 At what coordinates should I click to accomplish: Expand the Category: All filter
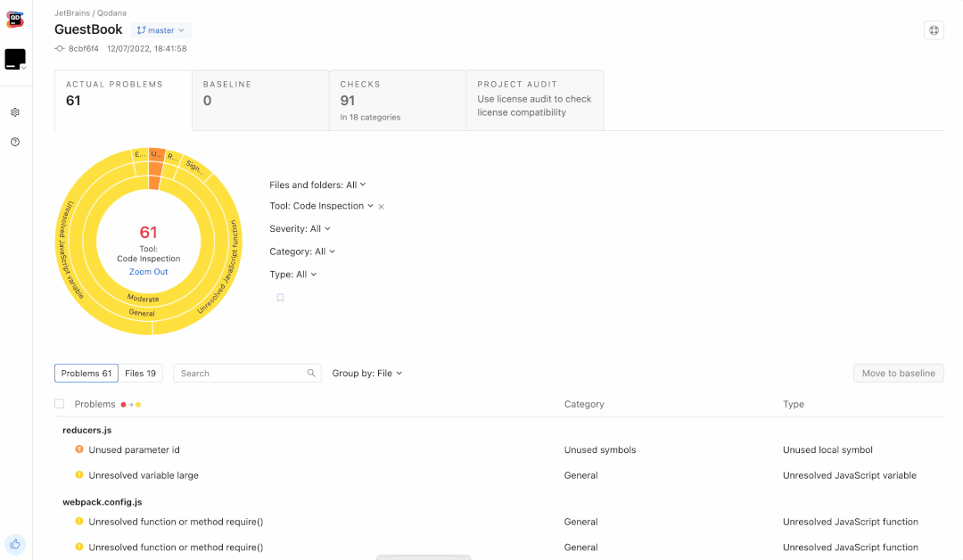pos(302,251)
